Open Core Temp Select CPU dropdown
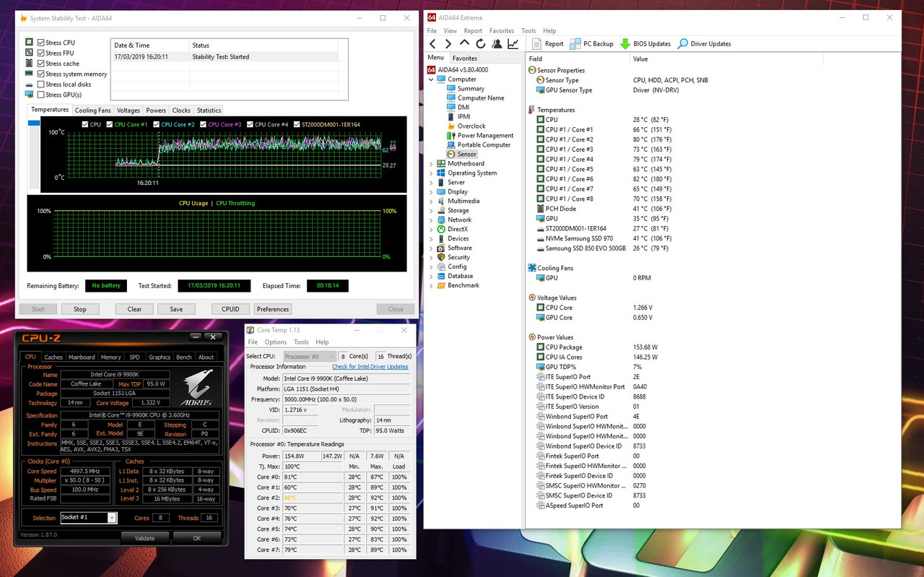924x577 pixels. 309,357
